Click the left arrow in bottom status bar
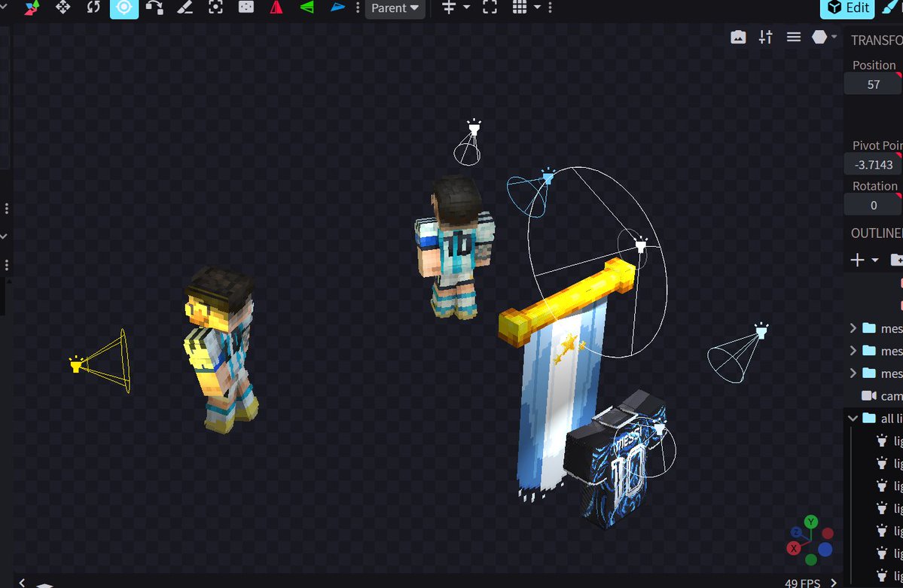This screenshot has height=588, width=903. pyautogui.click(x=22, y=583)
